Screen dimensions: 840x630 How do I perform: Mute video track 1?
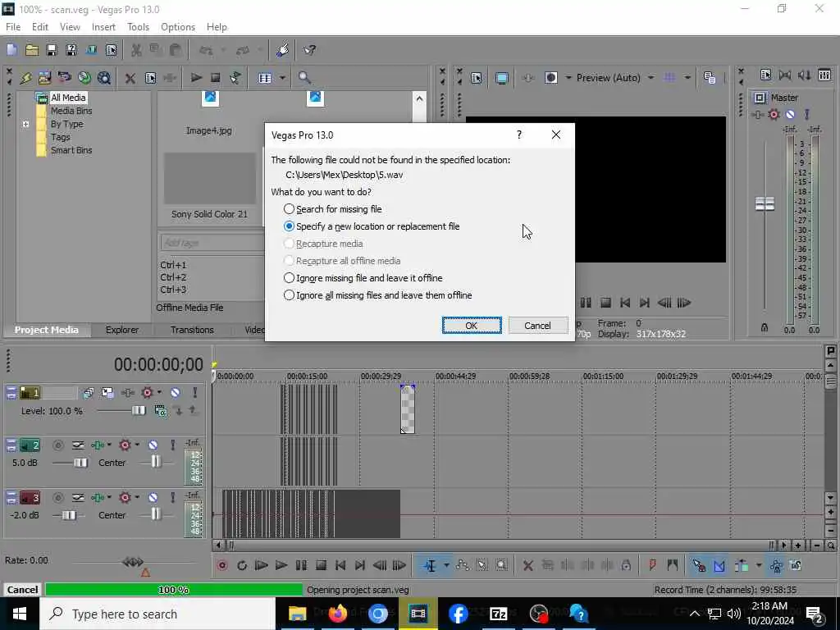click(x=176, y=393)
